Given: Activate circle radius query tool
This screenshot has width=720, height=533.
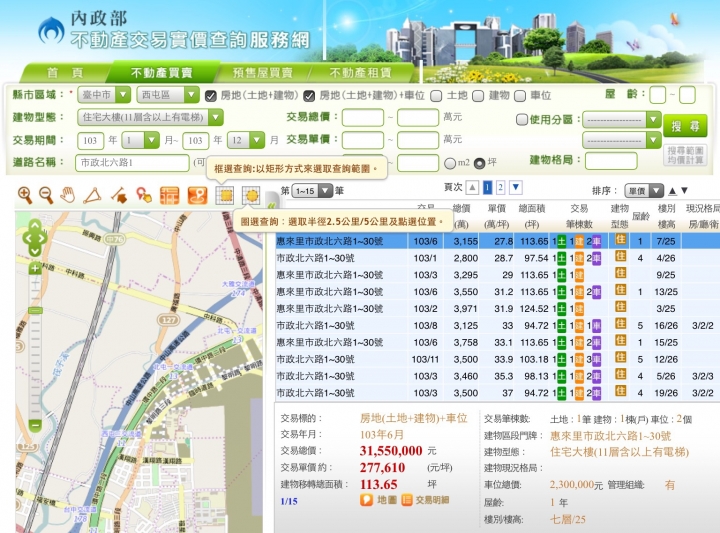Looking at the screenshot, I should (x=251, y=196).
